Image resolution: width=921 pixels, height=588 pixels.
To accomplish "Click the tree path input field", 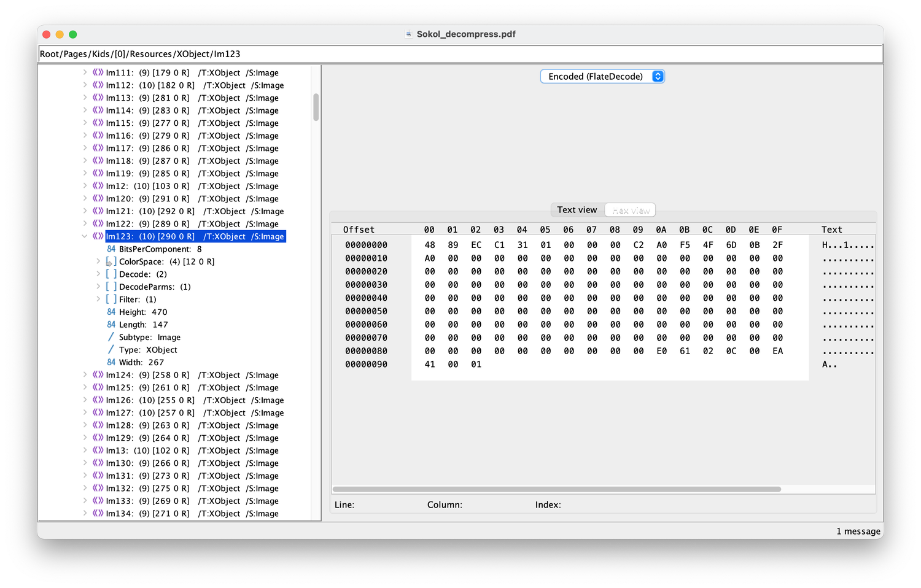I will pyautogui.click(x=460, y=54).
